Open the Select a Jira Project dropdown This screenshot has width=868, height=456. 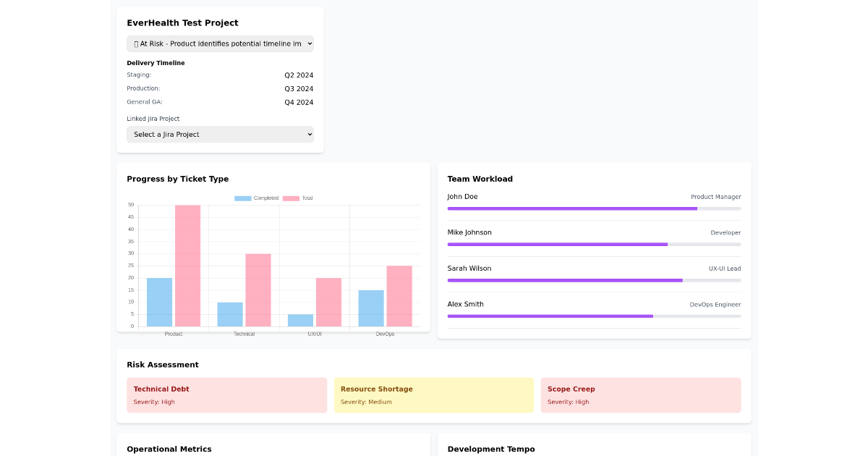220,134
